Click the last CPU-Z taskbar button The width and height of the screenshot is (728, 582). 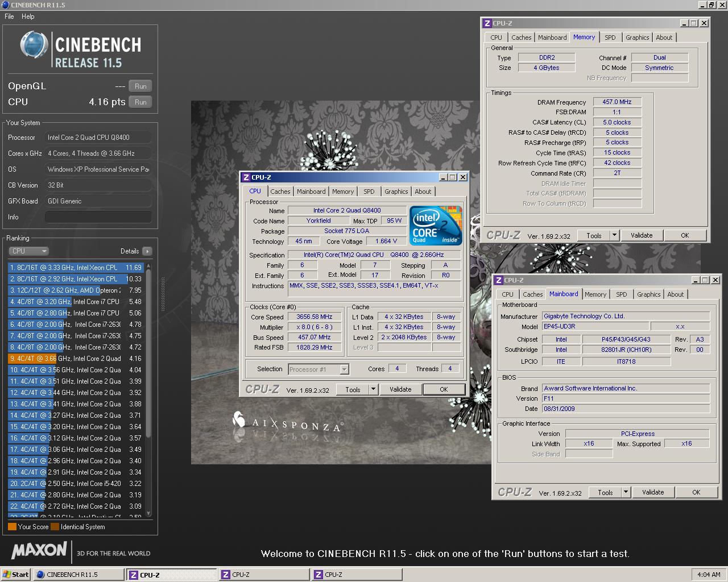pyautogui.click(x=357, y=575)
